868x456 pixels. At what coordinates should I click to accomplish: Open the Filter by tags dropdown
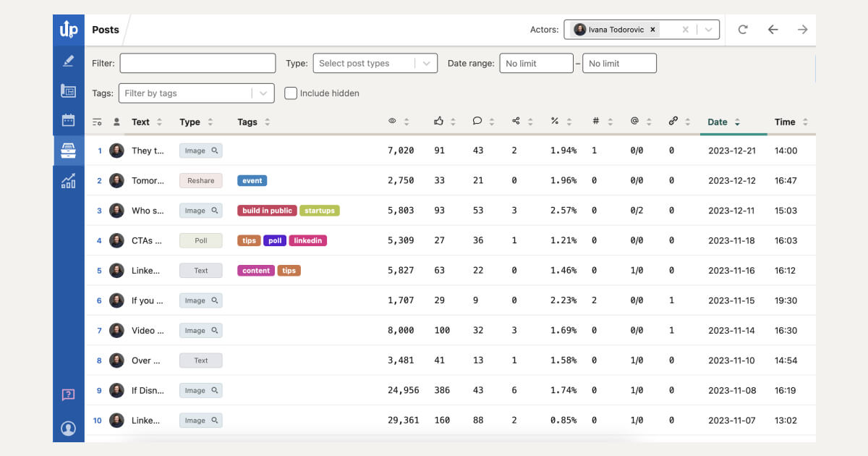click(190, 93)
